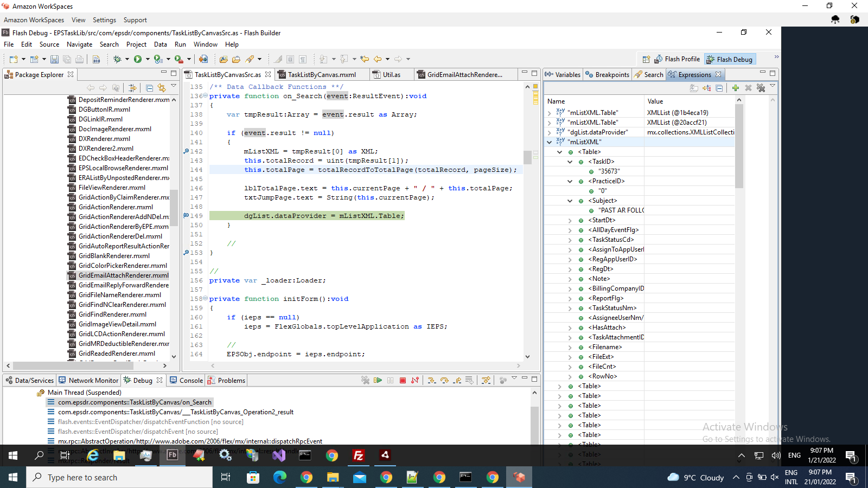Click the Disconnect icon in Debug view

(415, 380)
